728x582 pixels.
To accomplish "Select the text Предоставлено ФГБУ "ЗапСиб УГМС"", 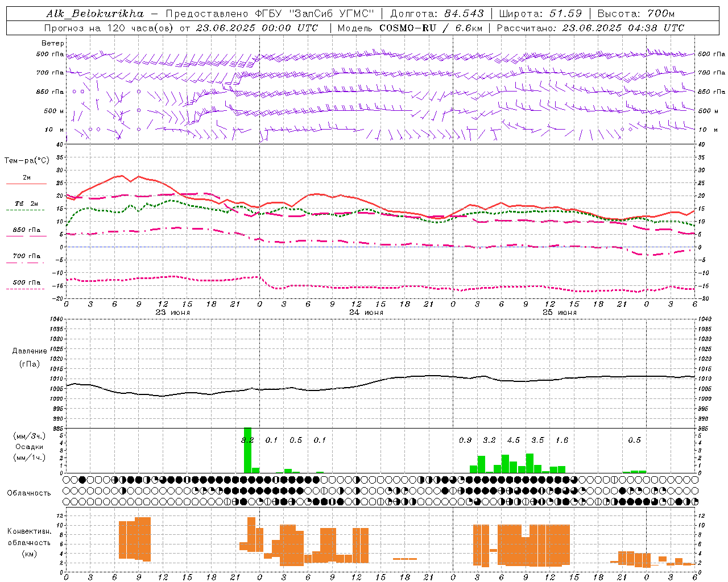I will tap(270, 14).
